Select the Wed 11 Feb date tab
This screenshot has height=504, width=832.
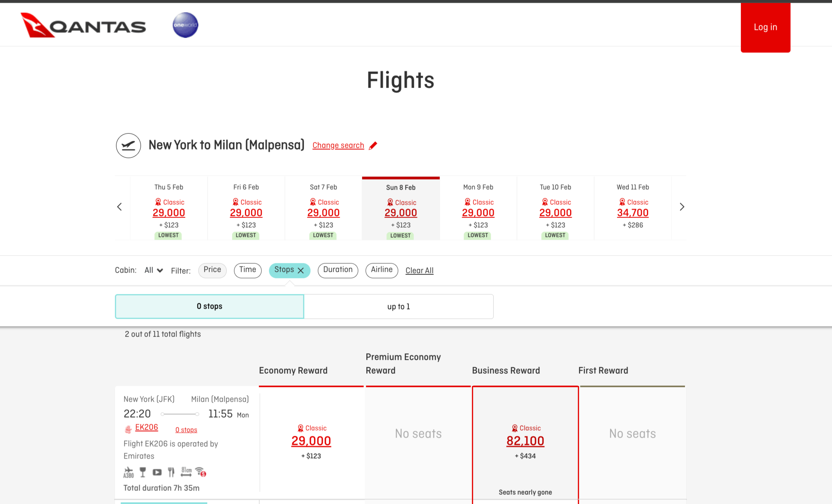[633, 207]
